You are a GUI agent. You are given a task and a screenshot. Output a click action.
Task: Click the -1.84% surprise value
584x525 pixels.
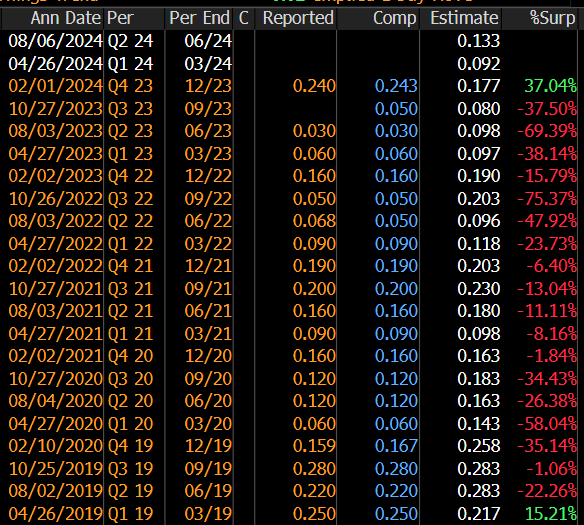click(552, 356)
